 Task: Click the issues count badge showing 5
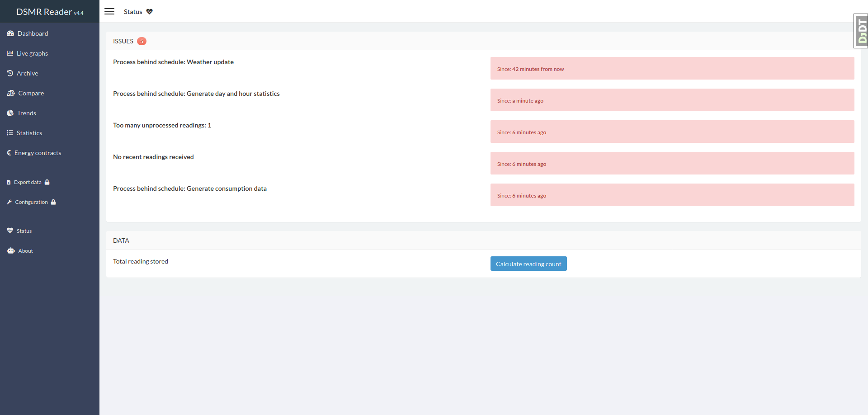point(142,41)
